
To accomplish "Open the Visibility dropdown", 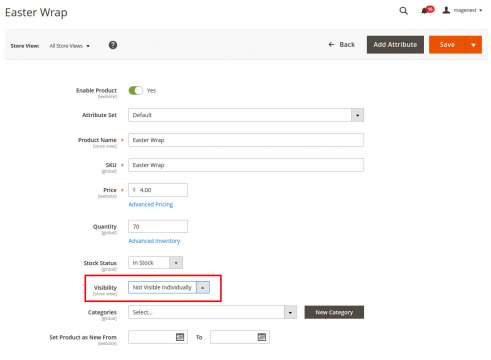I will click(x=169, y=287).
